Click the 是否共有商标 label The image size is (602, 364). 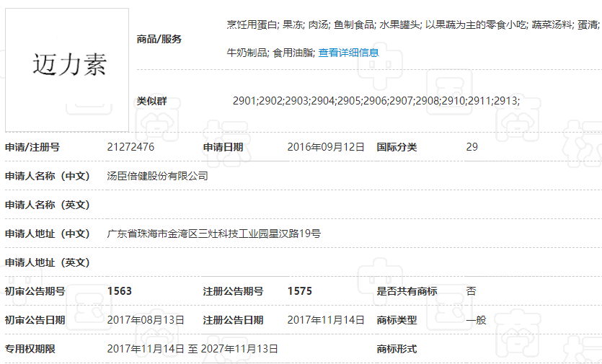pyautogui.click(x=407, y=291)
